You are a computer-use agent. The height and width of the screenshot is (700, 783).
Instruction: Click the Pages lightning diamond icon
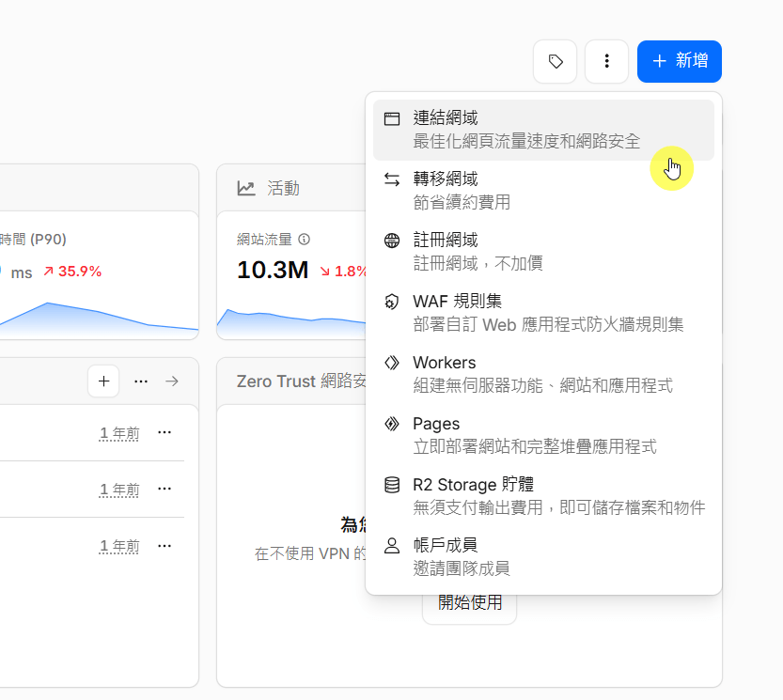(392, 424)
